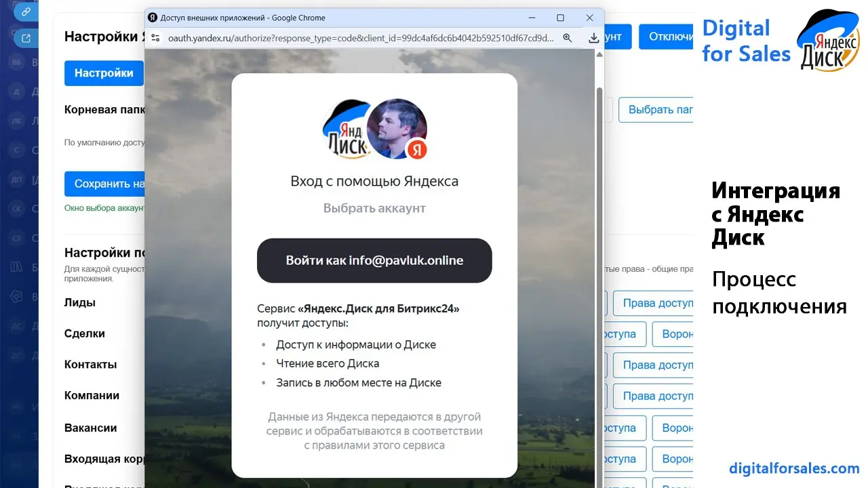
Task: Click the partly hidden "оступа" button in the Сделки row
Action: [x=625, y=334]
